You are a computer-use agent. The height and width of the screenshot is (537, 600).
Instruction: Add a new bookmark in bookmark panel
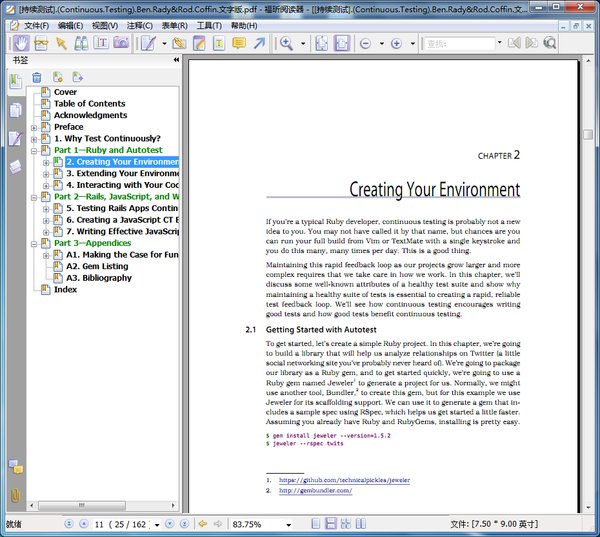click(58, 77)
